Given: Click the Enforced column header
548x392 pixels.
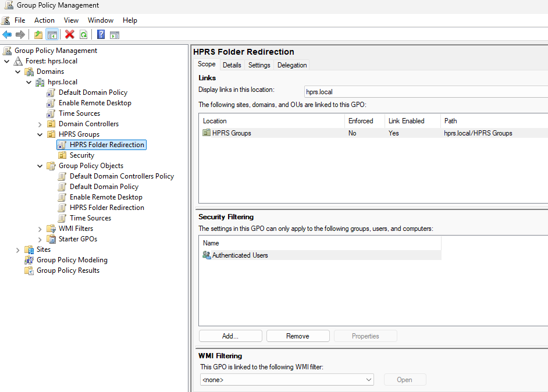Looking at the screenshot, I should [x=365, y=121].
